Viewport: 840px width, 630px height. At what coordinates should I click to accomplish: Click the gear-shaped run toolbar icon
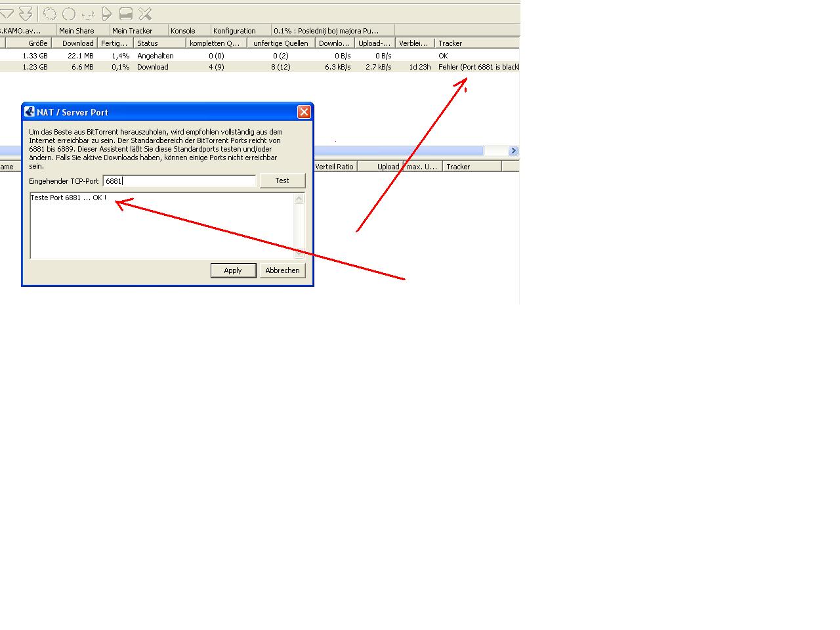(x=50, y=13)
